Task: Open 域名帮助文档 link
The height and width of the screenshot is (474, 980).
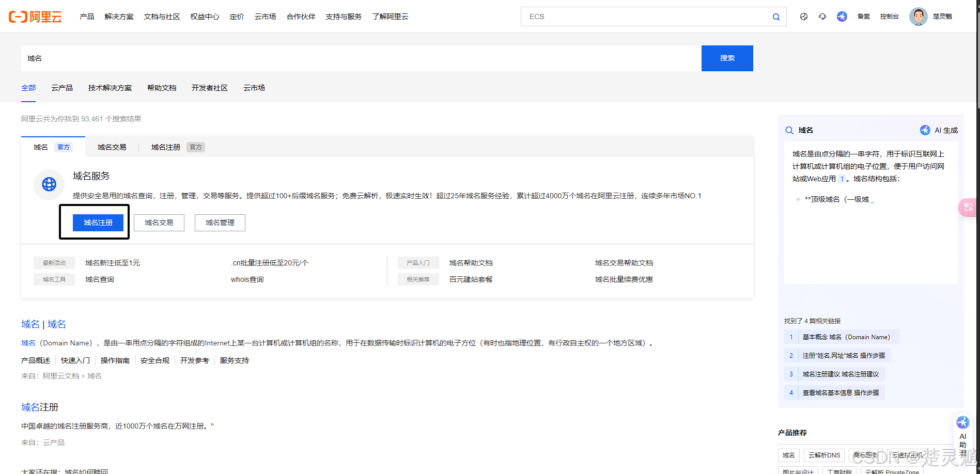Action: (x=471, y=263)
